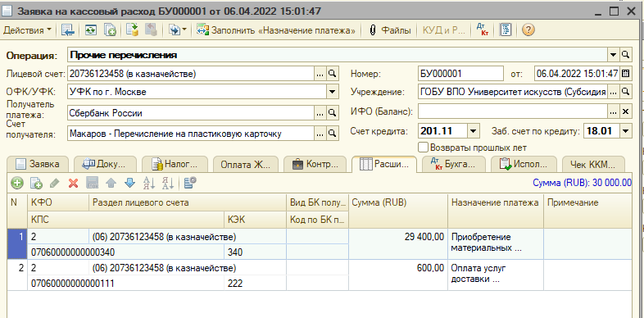Click the magnifier beside Лицевой счет field
The height and width of the screenshot is (318, 644).
tap(333, 74)
